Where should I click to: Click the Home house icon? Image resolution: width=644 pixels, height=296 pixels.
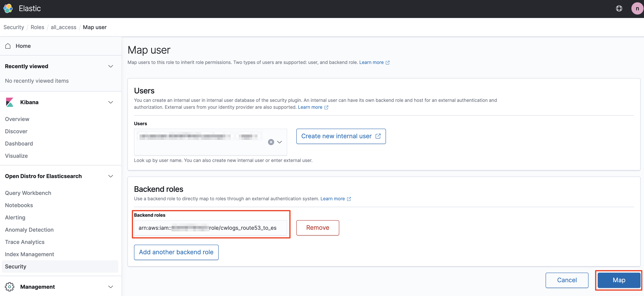click(8, 46)
